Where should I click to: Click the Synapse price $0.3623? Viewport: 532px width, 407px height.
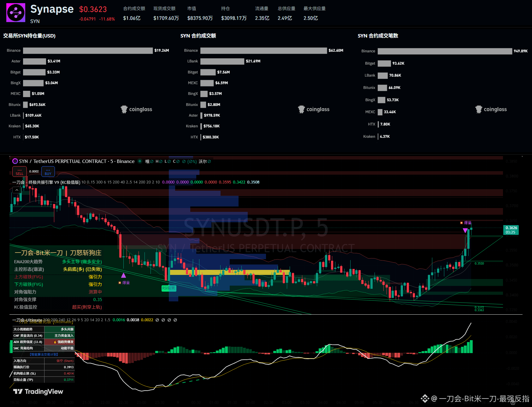coord(93,9)
